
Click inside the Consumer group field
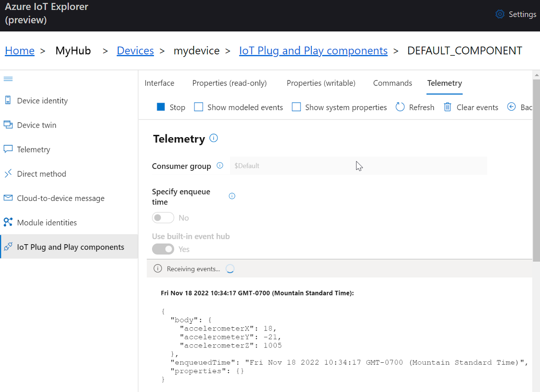(358, 166)
